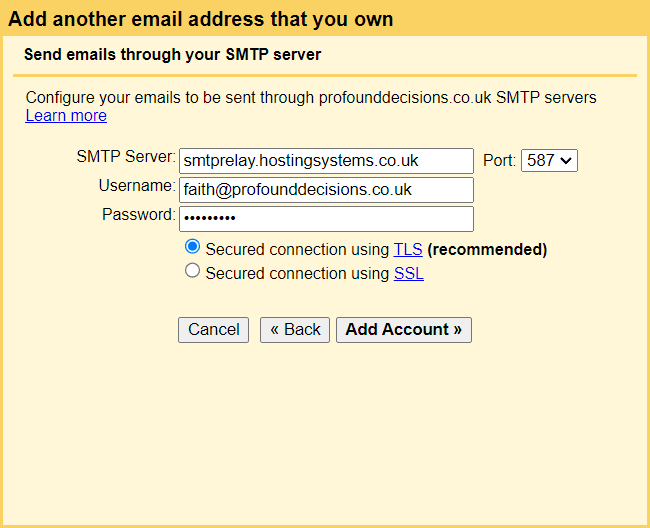The height and width of the screenshot is (528, 650).
Task: Click the "Username:" label
Action: point(137,186)
